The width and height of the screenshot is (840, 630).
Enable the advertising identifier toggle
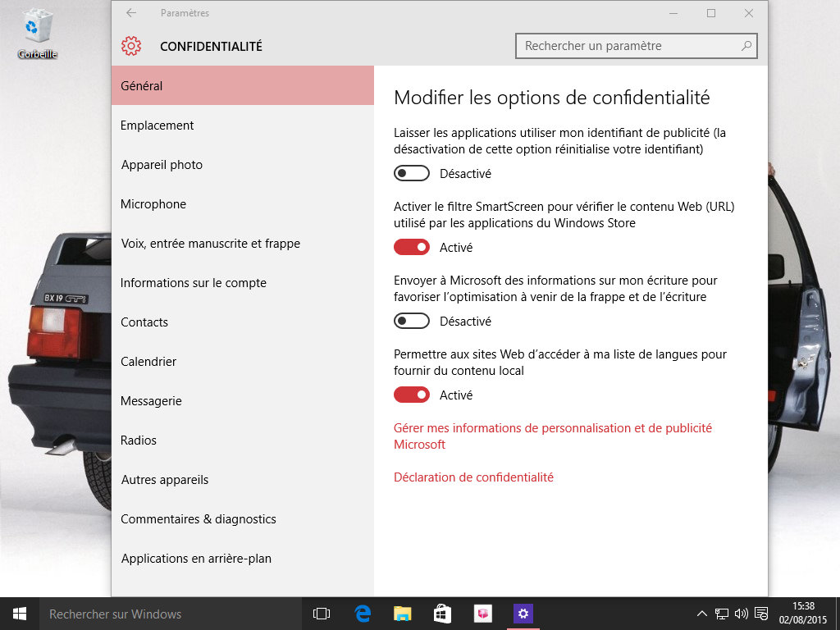point(412,174)
